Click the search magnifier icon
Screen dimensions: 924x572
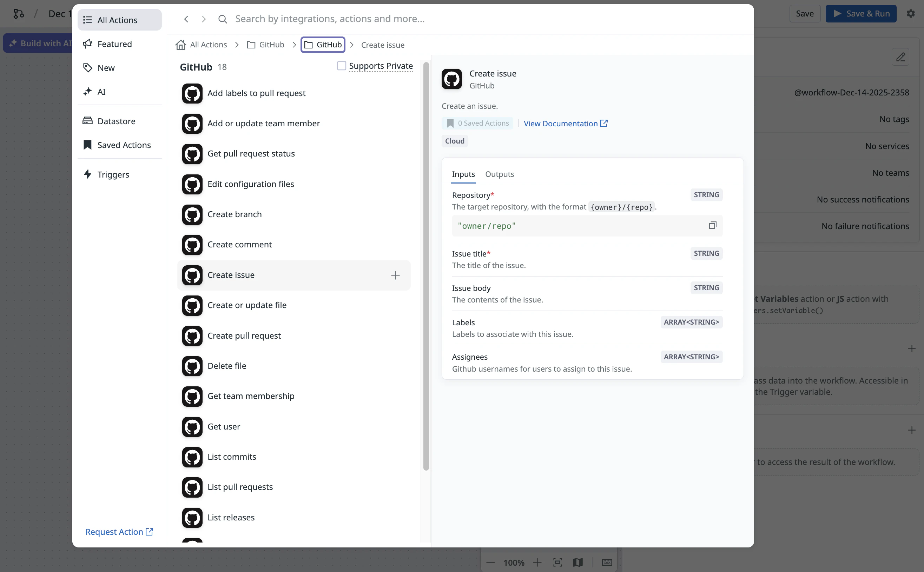pyautogui.click(x=223, y=19)
